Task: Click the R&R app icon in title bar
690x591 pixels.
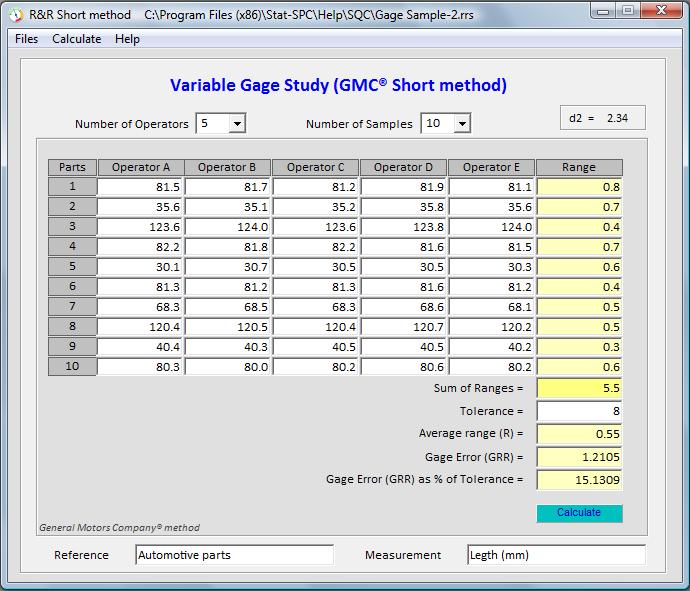Action: [x=16, y=15]
